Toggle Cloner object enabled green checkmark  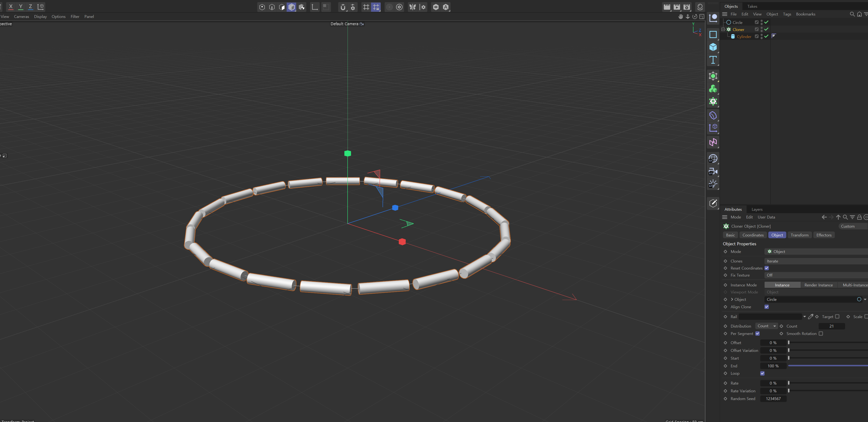766,29
